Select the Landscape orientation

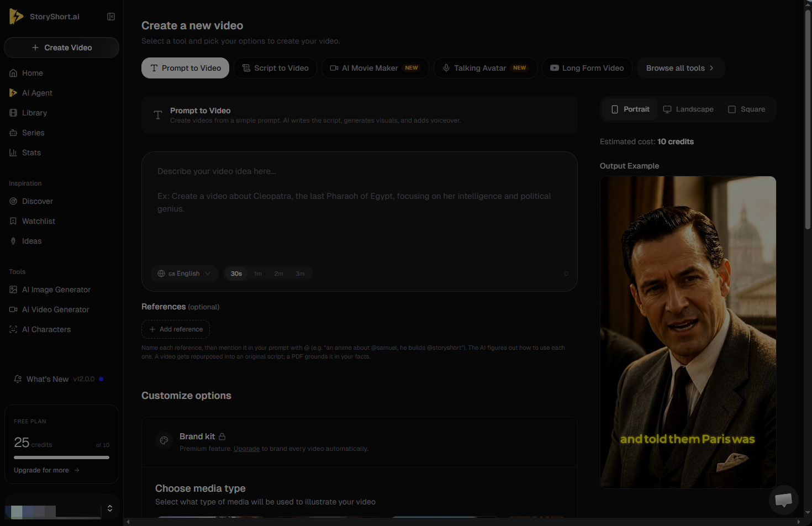point(688,109)
